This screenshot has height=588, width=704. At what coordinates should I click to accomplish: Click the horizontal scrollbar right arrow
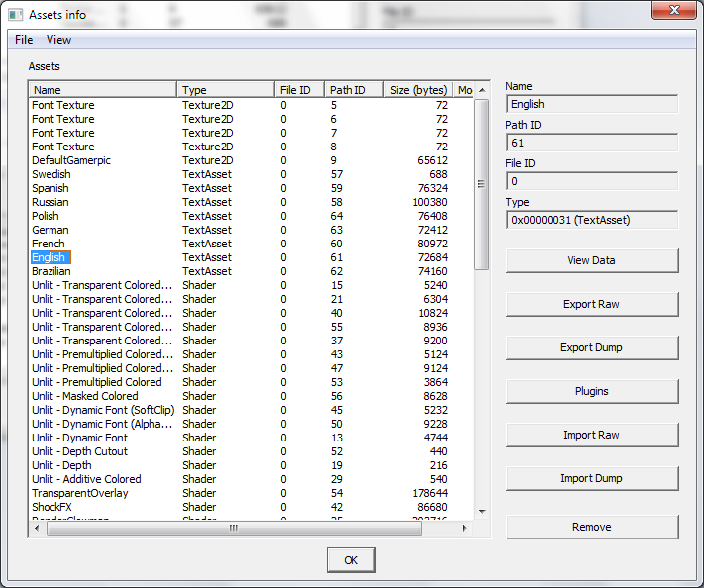[466, 529]
